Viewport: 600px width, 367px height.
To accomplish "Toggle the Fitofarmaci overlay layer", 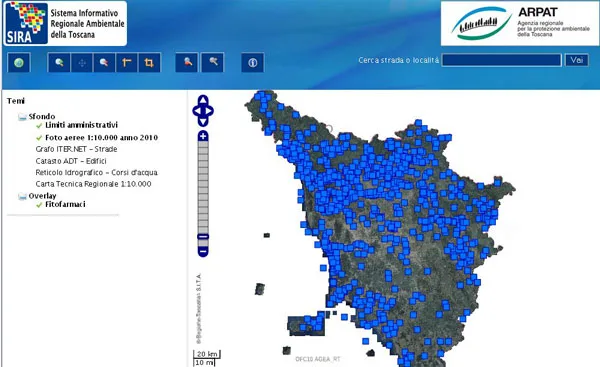I will [x=65, y=204].
